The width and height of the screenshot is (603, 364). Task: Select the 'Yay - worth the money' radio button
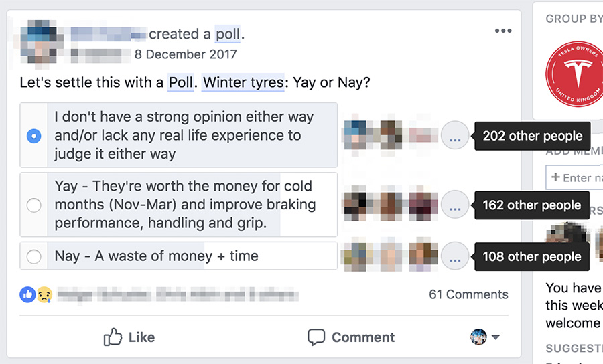tap(33, 205)
